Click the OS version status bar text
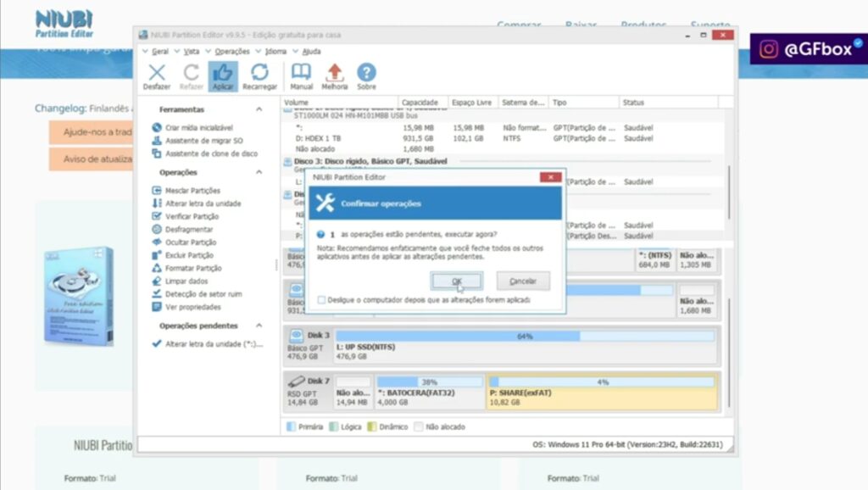This screenshot has height=490, width=868. click(627, 444)
